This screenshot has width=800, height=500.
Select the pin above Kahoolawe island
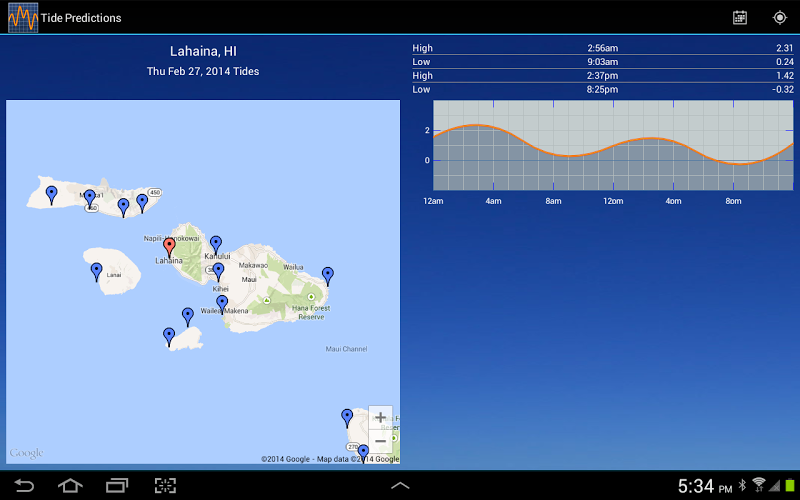click(188, 317)
